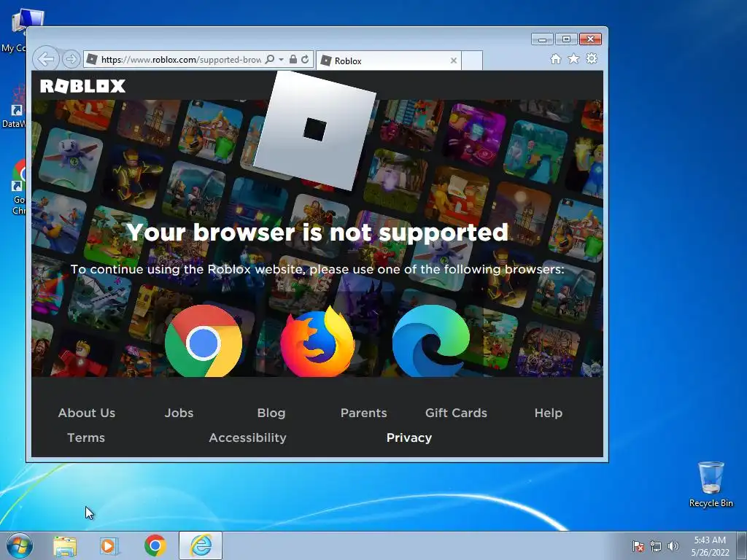
Task: Launch Google Chrome from the taskbar
Action: 155,545
